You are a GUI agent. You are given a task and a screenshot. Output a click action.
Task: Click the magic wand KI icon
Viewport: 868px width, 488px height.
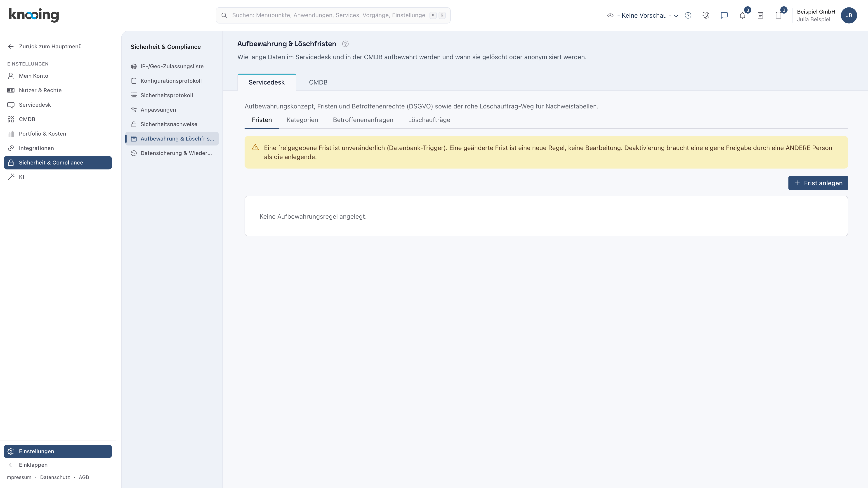[11, 177]
